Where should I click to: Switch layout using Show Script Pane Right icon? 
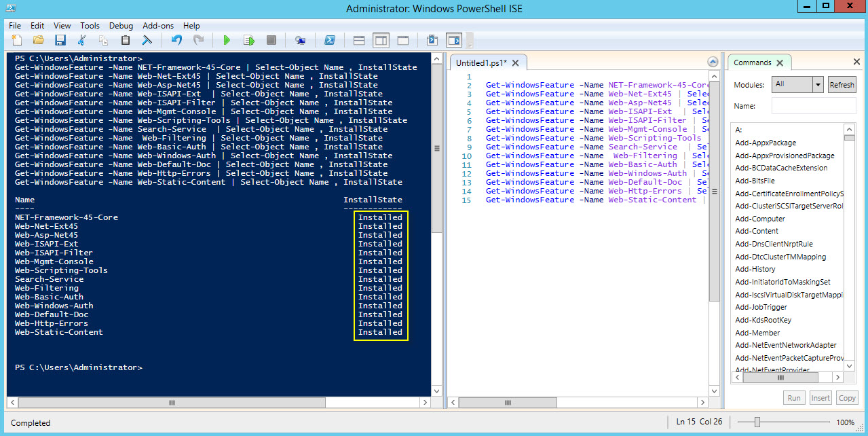tap(381, 40)
